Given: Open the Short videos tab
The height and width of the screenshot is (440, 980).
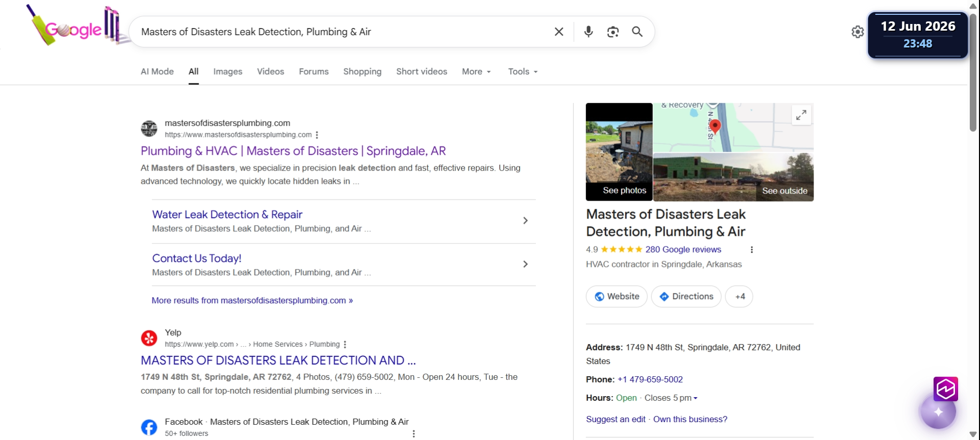Looking at the screenshot, I should pyautogui.click(x=422, y=71).
